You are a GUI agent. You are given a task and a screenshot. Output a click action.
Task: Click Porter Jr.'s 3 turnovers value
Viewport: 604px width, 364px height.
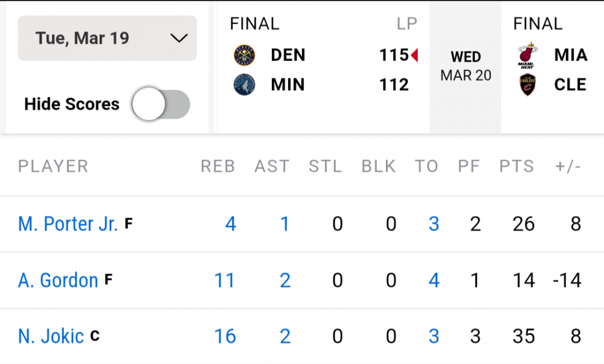(x=433, y=224)
